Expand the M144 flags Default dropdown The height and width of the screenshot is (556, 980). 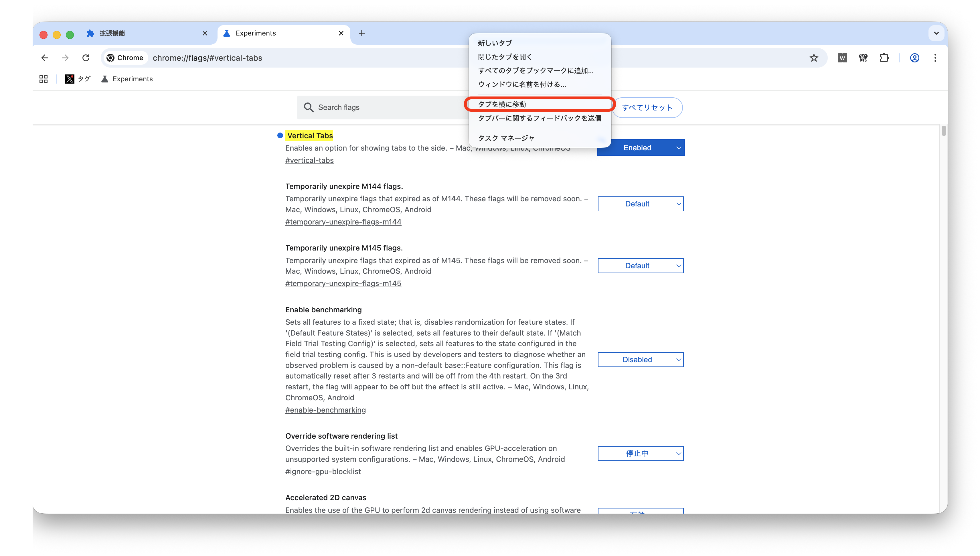[640, 204]
